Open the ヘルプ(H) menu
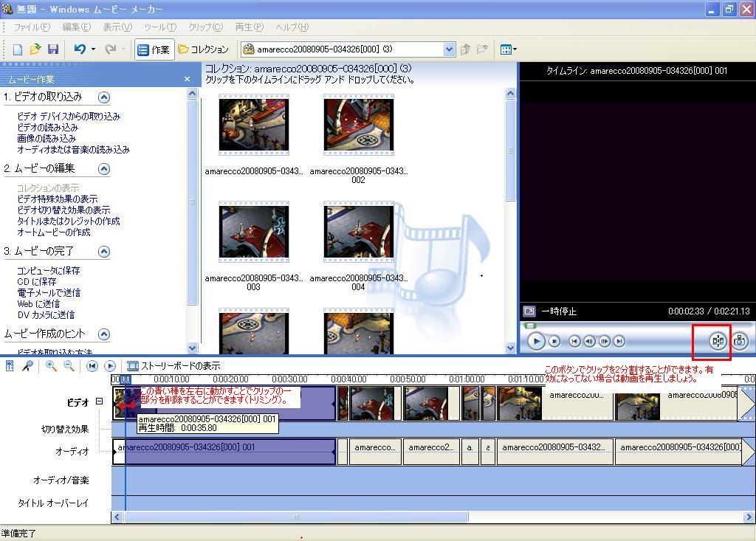This screenshot has height=541, width=756. click(292, 27)
